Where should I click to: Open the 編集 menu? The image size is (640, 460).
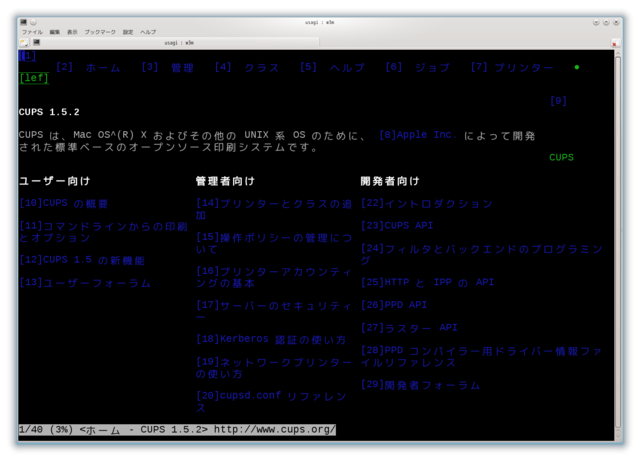click(x=54, y=32)
